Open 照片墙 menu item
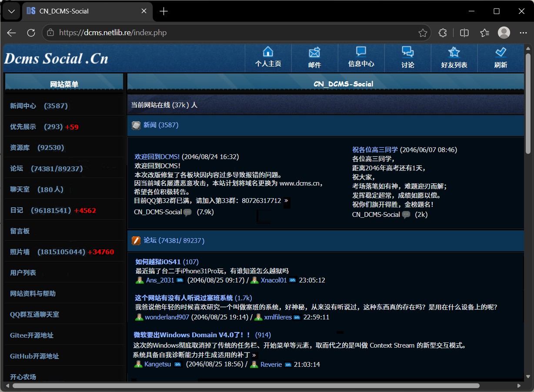The image size is (534, 392). click(64, 252)
